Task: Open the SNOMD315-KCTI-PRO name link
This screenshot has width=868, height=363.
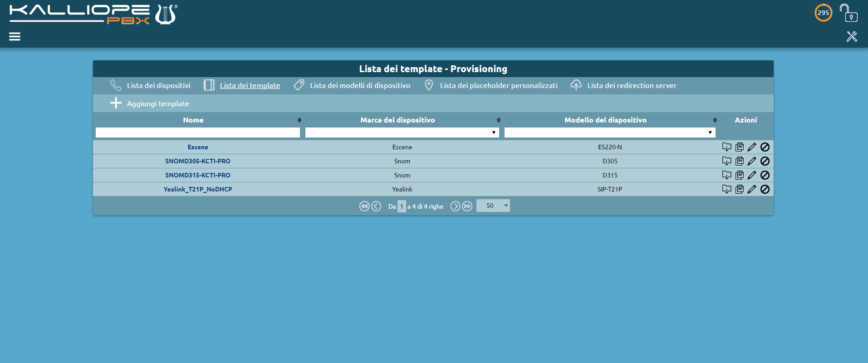Action: 198,175
